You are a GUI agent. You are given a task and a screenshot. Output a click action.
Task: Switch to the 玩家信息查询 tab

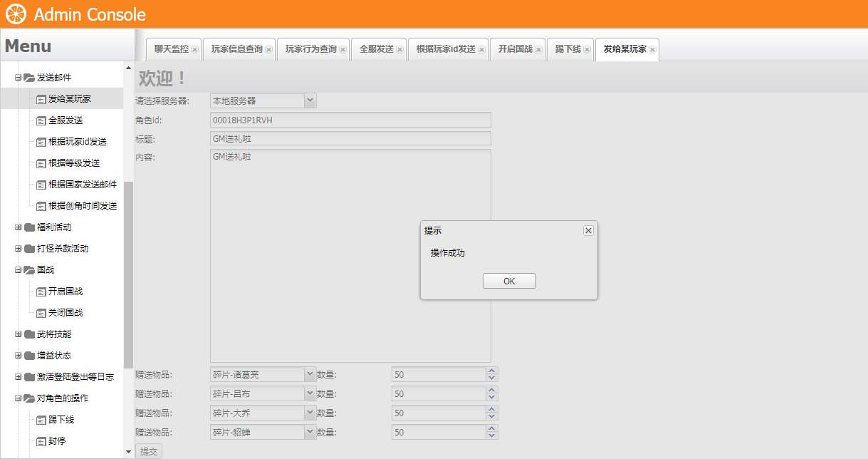point(236,49)
